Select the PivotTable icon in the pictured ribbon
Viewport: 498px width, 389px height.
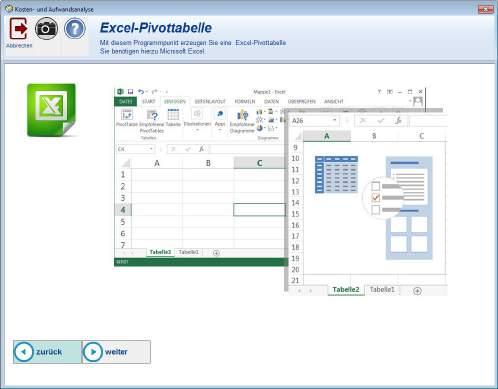point(127,118)
